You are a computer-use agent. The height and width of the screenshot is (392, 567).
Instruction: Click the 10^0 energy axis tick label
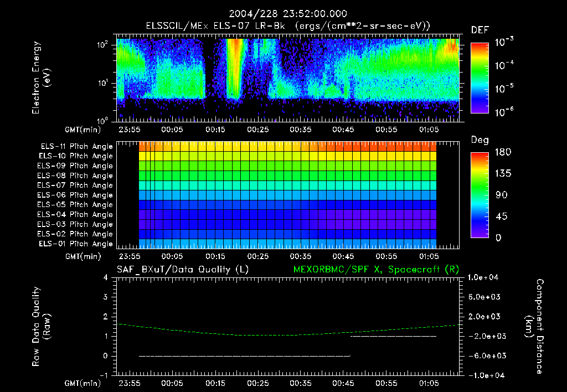pyautogui.click(x=102, y=120)
